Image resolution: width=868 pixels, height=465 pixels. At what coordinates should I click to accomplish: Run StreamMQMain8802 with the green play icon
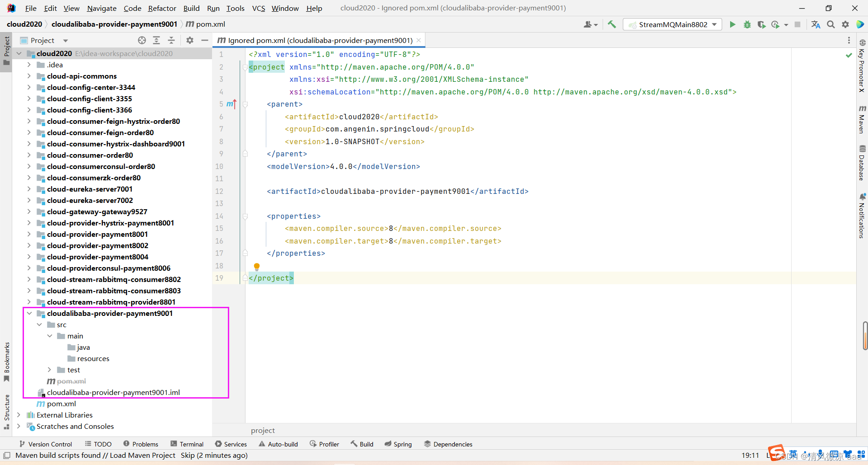pos(732,24)
